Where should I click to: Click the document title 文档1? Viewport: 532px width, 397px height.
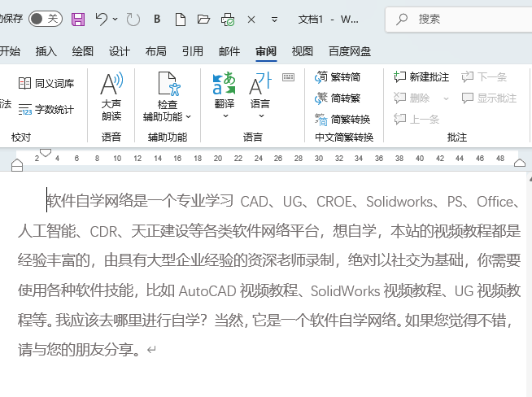click(310, 20)
